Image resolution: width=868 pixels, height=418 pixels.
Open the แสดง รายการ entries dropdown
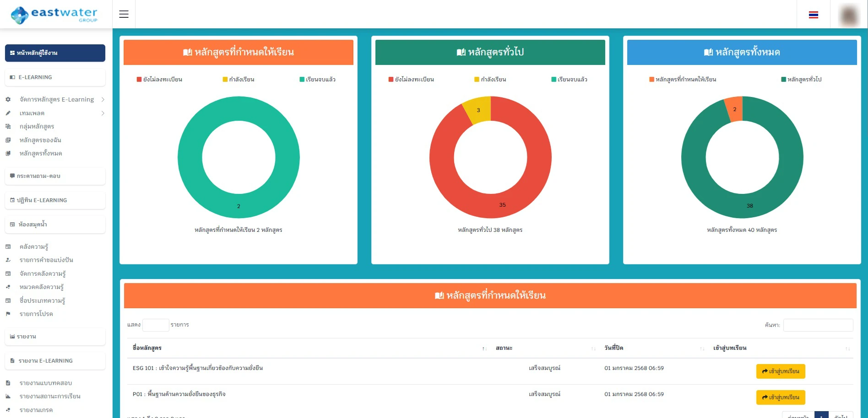pos(156,325)
